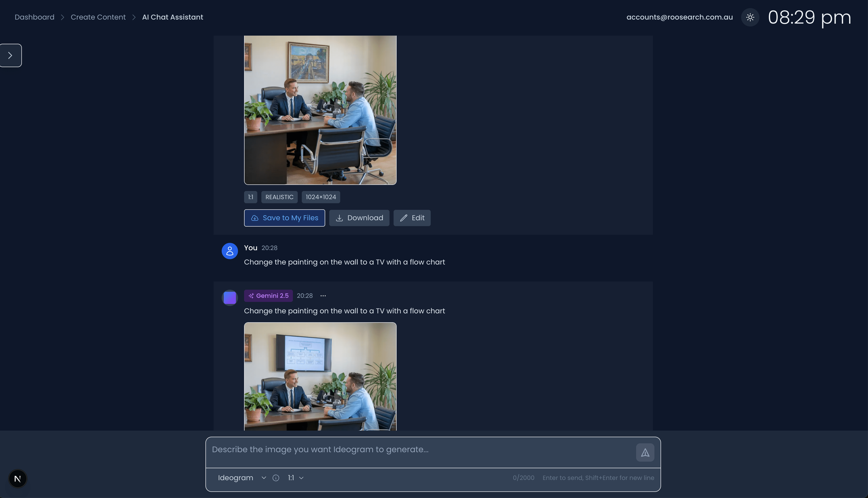Click the AI Chat Assistant breadcrumb
Screen dimensions: 868x498
click(x=172, y=17)
